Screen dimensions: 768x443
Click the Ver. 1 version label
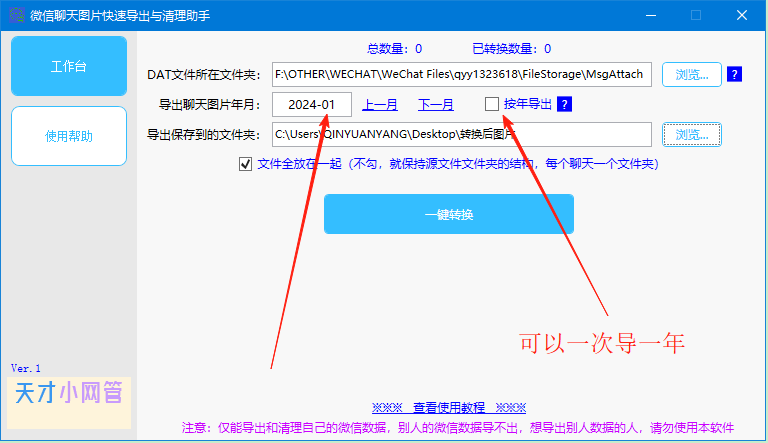pos(26,368)
